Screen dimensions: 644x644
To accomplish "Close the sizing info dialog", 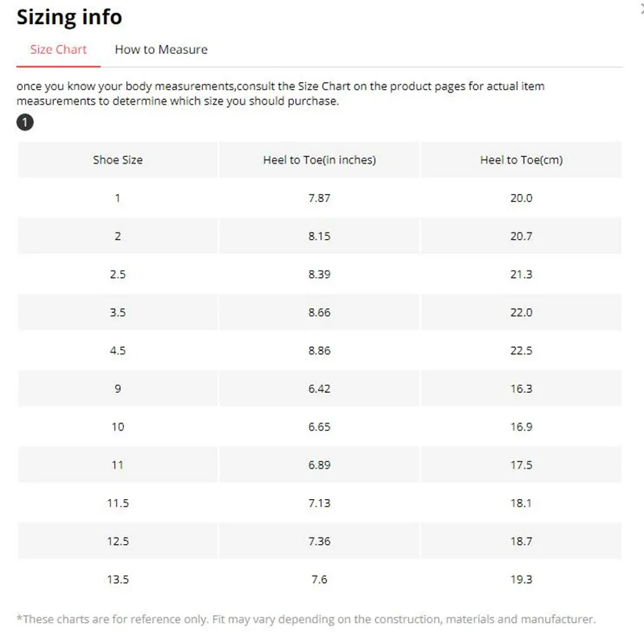I will [x=641, y=8].
